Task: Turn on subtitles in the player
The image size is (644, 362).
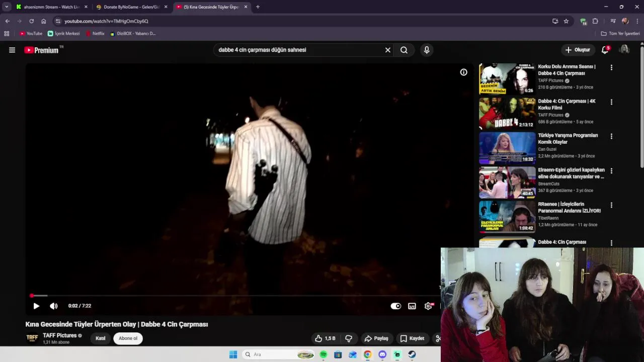Action: point(412,306)
